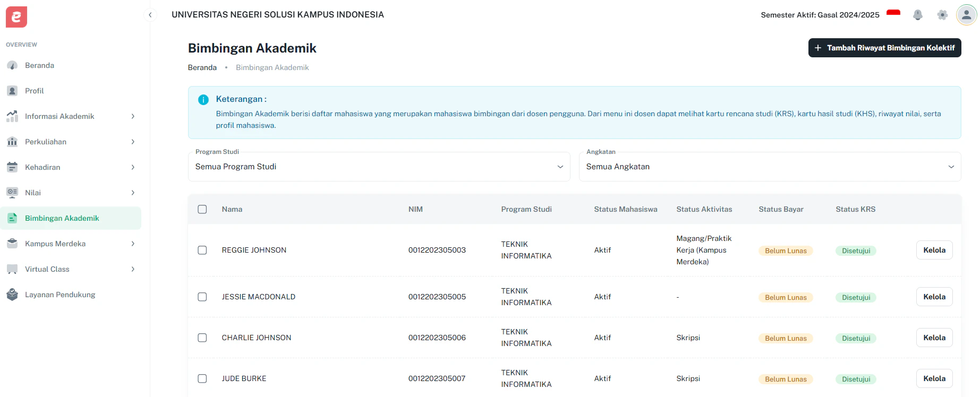Click Belum Lunas badge for JUDE BURKE

pyautogui.click(x=786, y=379)
